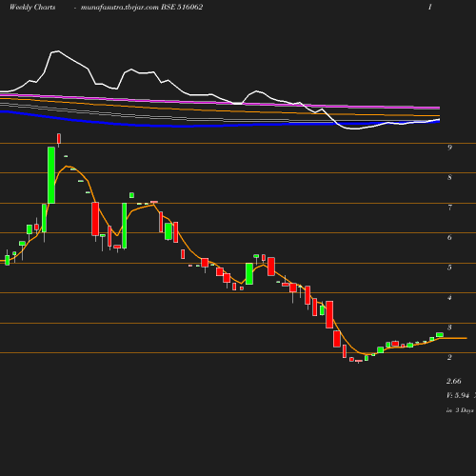This screenshot has width=476, height=476.
Task: Click the small red candle above the 9 line
Action: 59,139
